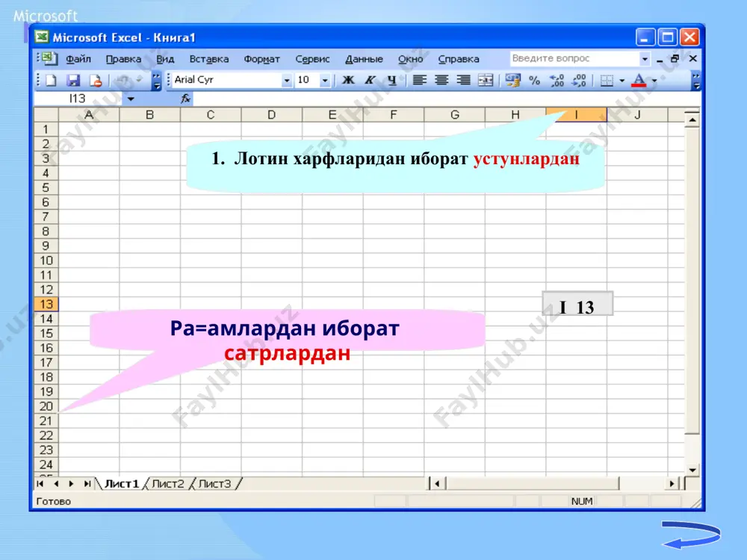
Task: Switch to Лист2 sheet tab
Action: [167, 484]
